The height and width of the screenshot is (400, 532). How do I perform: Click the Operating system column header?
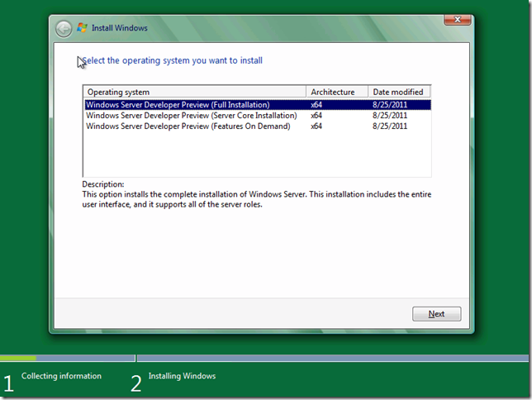tap(195, 92)
